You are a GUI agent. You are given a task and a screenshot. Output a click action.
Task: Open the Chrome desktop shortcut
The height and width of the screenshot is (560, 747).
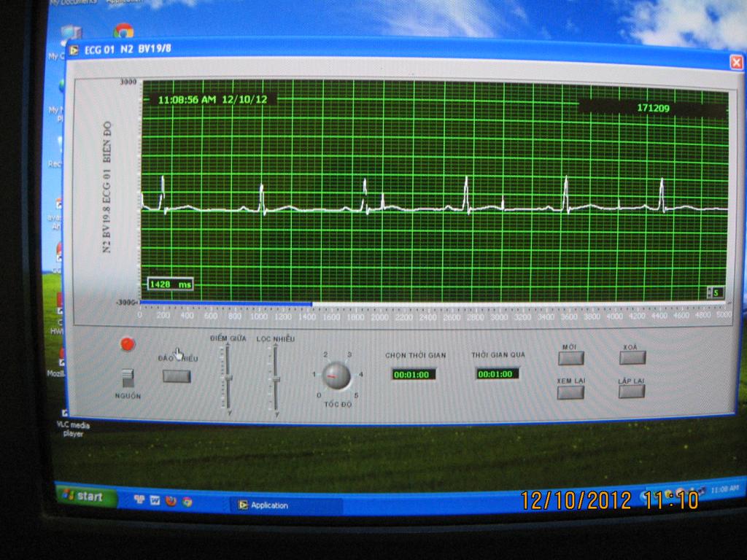123,31
